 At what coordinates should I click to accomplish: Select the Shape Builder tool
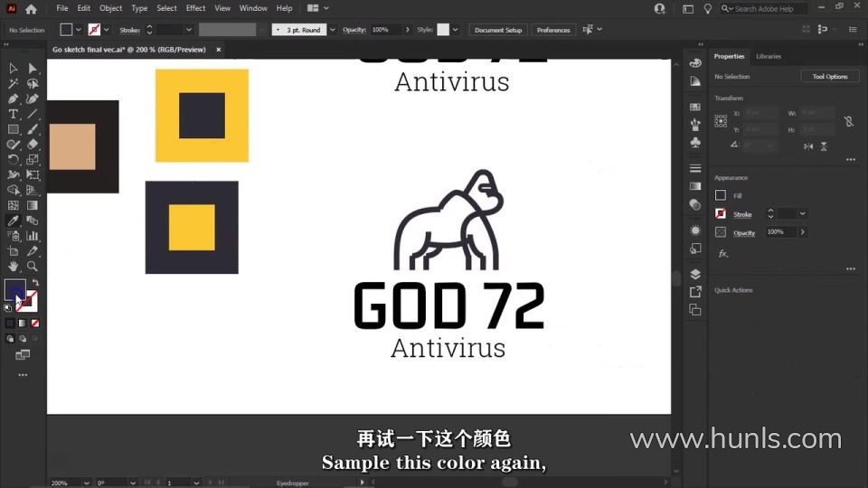point(14,190)
